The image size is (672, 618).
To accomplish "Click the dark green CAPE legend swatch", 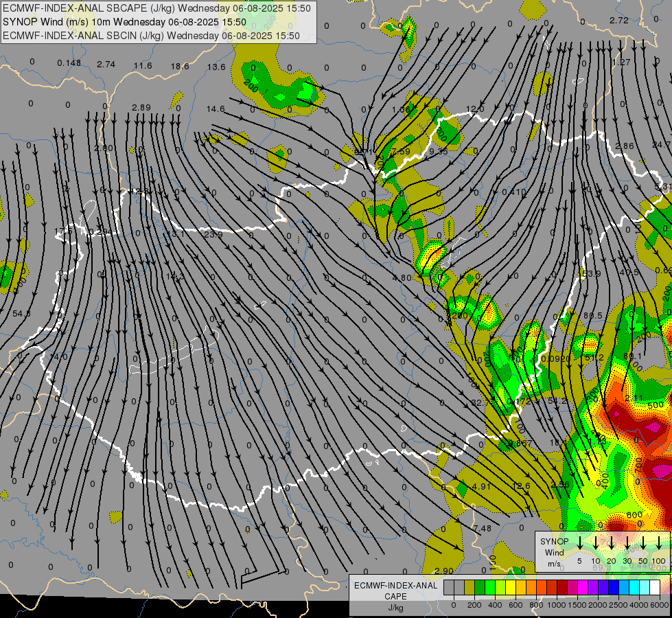I will [x=480, y=587].
